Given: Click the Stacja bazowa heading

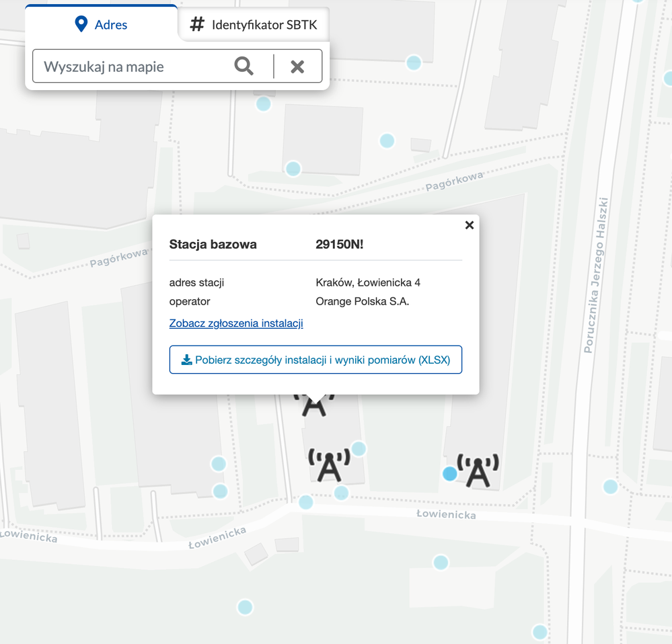Looking at the screenshot, I should 213,245.
